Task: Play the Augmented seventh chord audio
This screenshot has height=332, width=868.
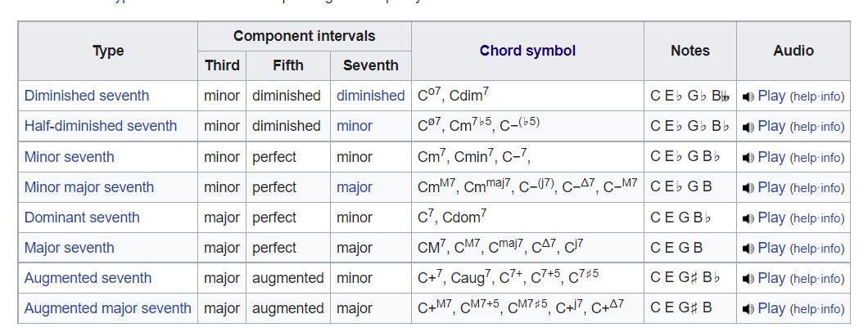Action: coord(771,278)
